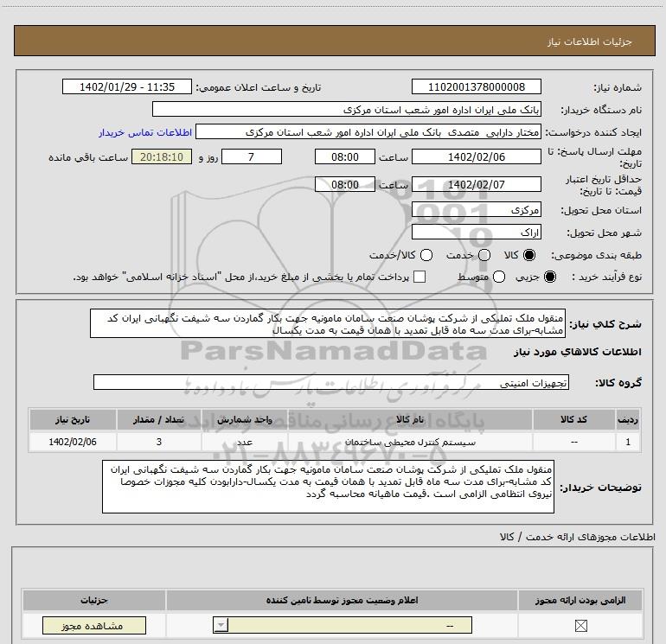The width and height of the screenshot is (666, 644).
Task: Click the unit cell عدد
Action: [245, 442]
